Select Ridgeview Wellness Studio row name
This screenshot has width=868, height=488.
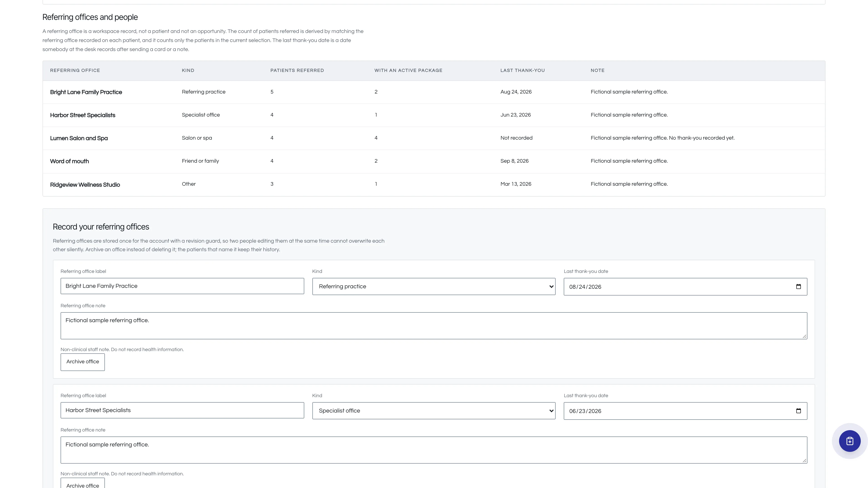tap(85, 185)
